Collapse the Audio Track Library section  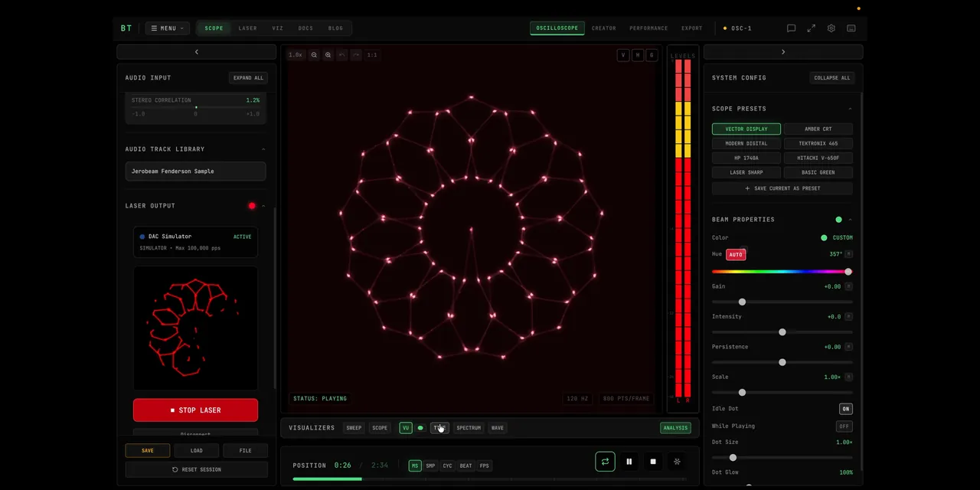[263, 149]
